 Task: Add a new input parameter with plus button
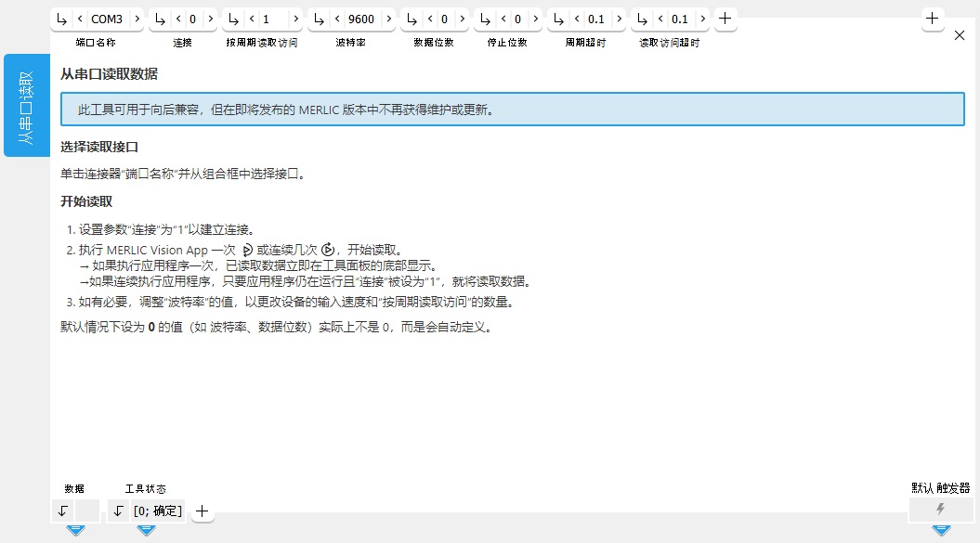(725, 19)
